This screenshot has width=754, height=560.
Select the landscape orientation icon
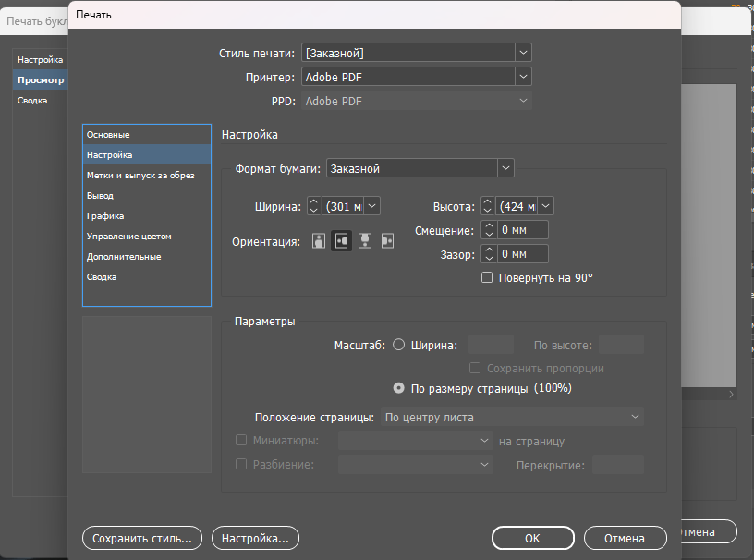click(342, 241)
